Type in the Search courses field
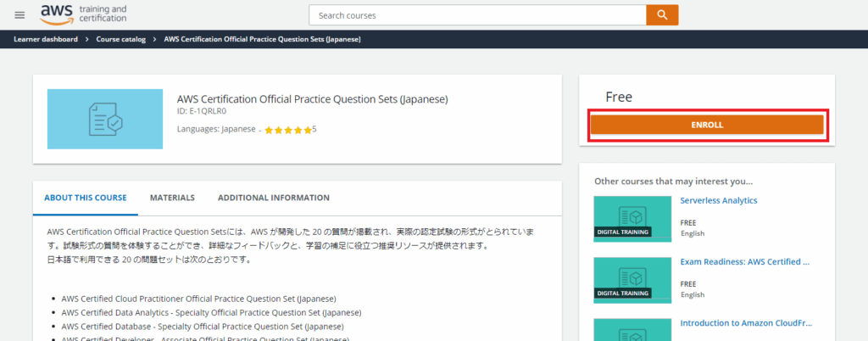Viewport: 868px width, 341px height. tap(477, 15)
